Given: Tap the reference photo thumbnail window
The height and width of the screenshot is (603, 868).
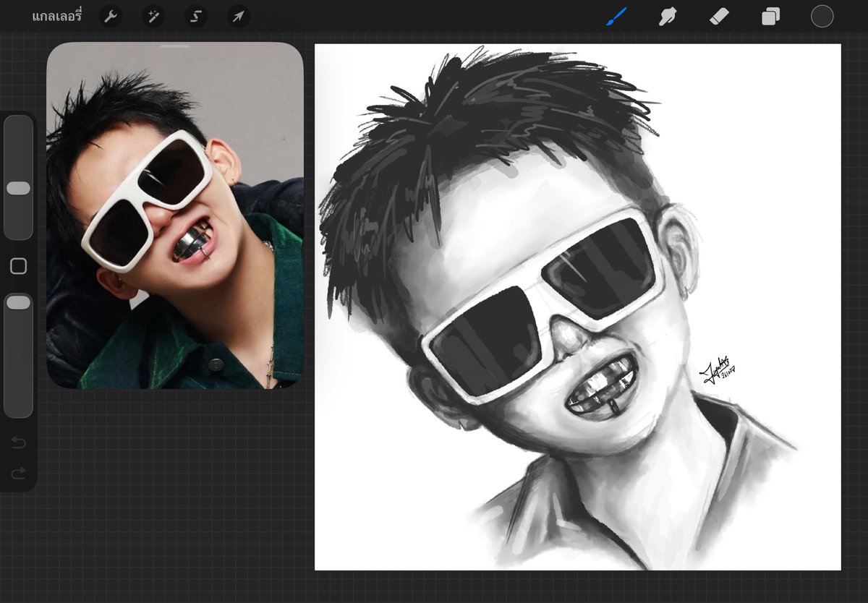Looking at the screenshot, I should pos(175,215).
